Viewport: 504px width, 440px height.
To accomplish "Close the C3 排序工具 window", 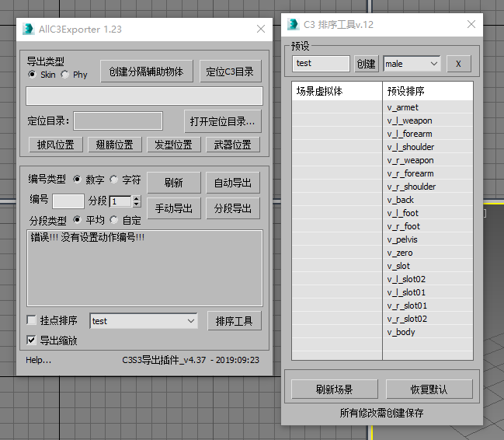I will pyautogui.click(x=471, y=24).
